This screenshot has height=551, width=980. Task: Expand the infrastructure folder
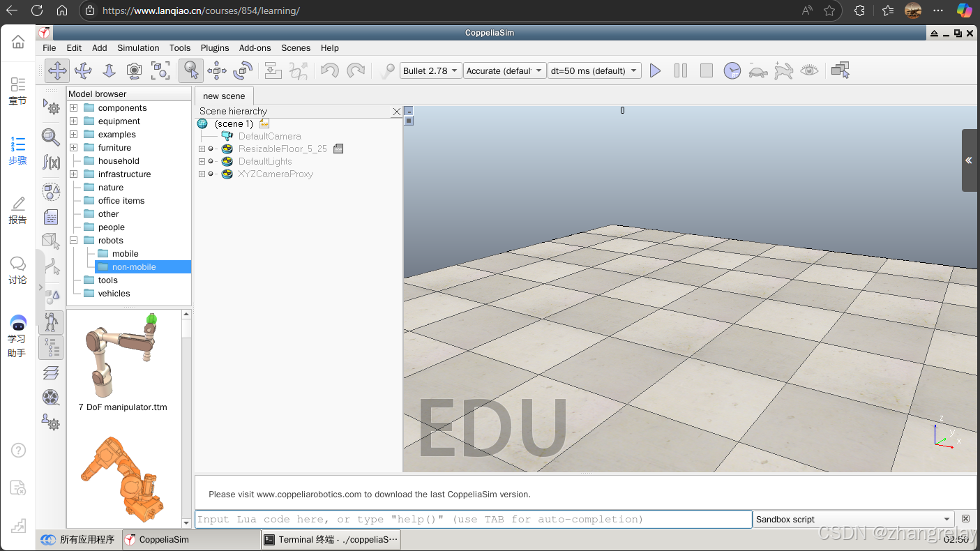click(x=73, y=174)
